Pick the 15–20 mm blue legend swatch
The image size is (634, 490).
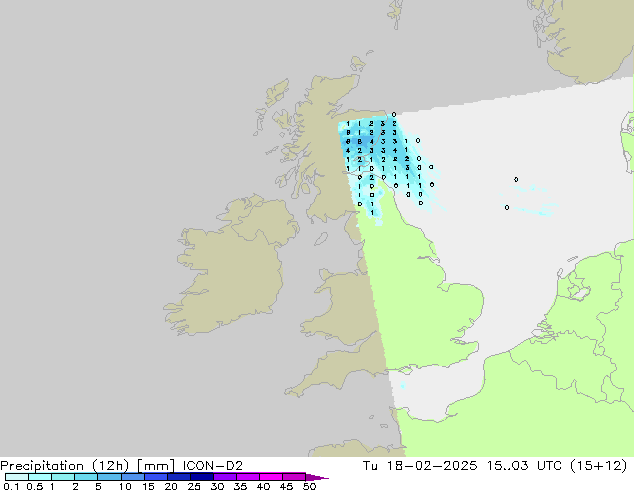[155, 477]
